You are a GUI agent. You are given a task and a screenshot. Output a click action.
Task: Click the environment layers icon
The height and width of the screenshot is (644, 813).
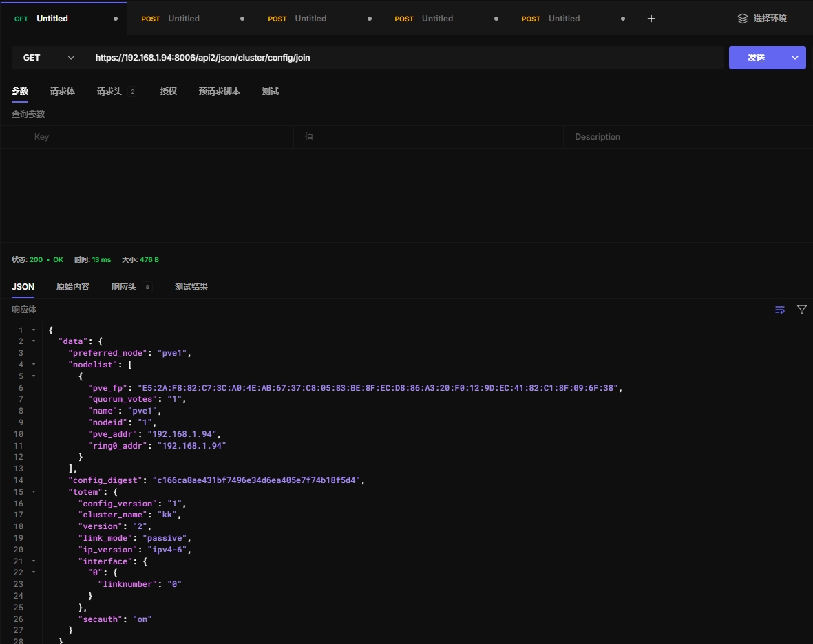[742, 19]
